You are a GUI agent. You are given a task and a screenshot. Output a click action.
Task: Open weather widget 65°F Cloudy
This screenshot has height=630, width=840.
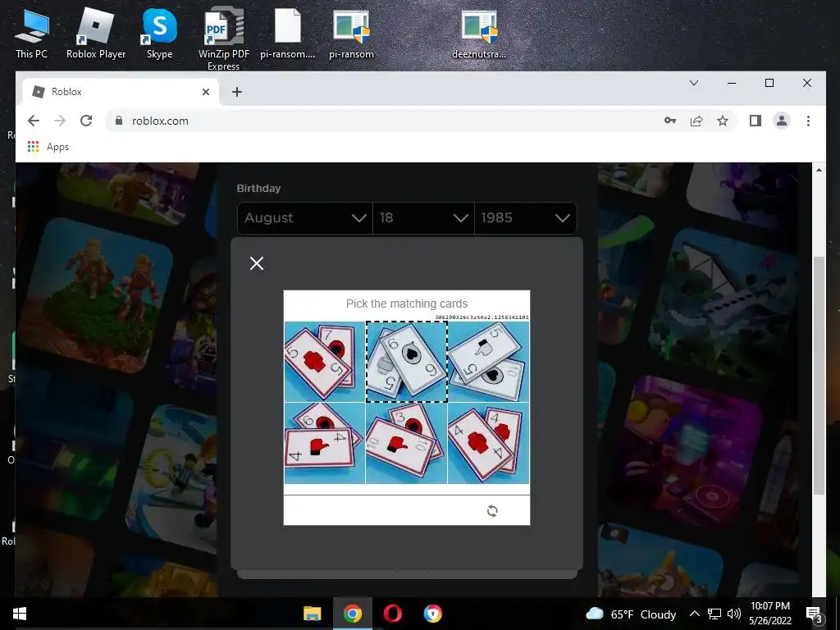(631, 614)
